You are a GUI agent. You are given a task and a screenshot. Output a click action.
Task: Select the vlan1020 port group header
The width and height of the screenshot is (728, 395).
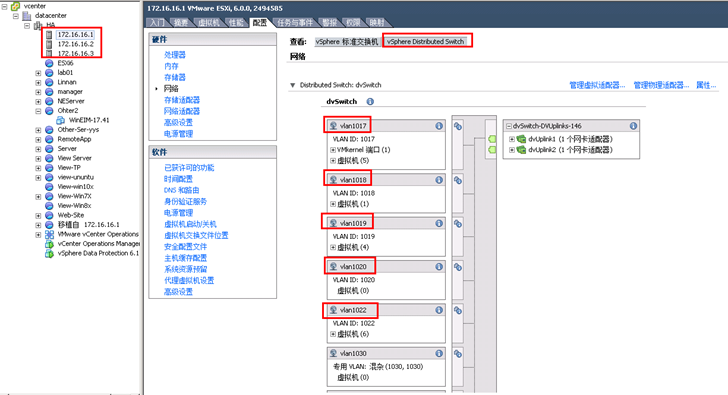[x=386, y=266]
